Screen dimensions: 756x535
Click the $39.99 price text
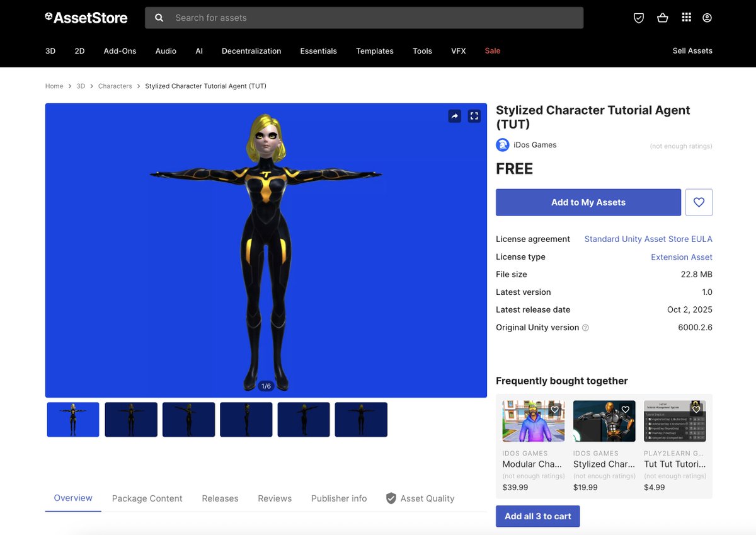[x=515, y=488]
